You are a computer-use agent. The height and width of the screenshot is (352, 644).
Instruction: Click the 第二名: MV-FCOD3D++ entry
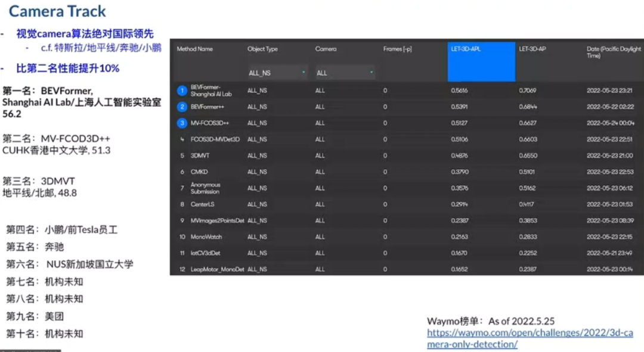[56, 144]
